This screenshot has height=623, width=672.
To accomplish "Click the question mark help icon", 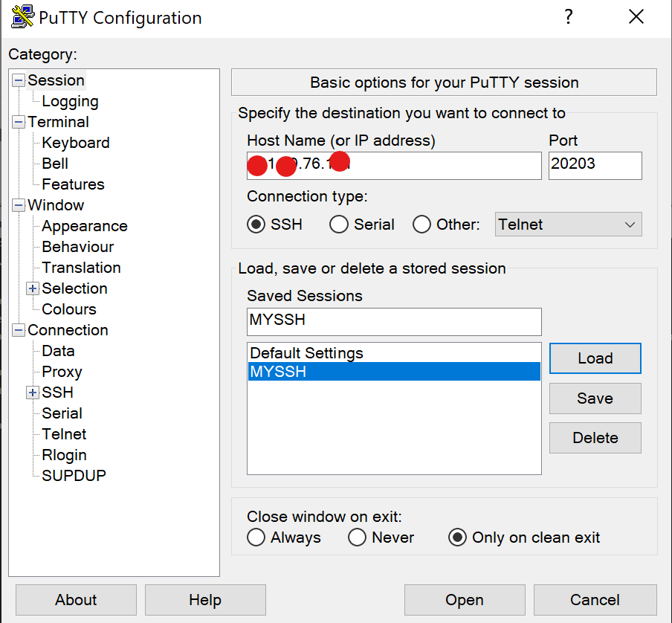I will click(x=568, y=17).
